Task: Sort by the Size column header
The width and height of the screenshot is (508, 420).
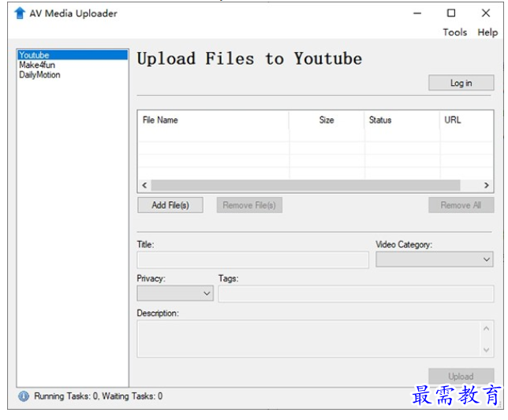Action: (x=327, y=120)
